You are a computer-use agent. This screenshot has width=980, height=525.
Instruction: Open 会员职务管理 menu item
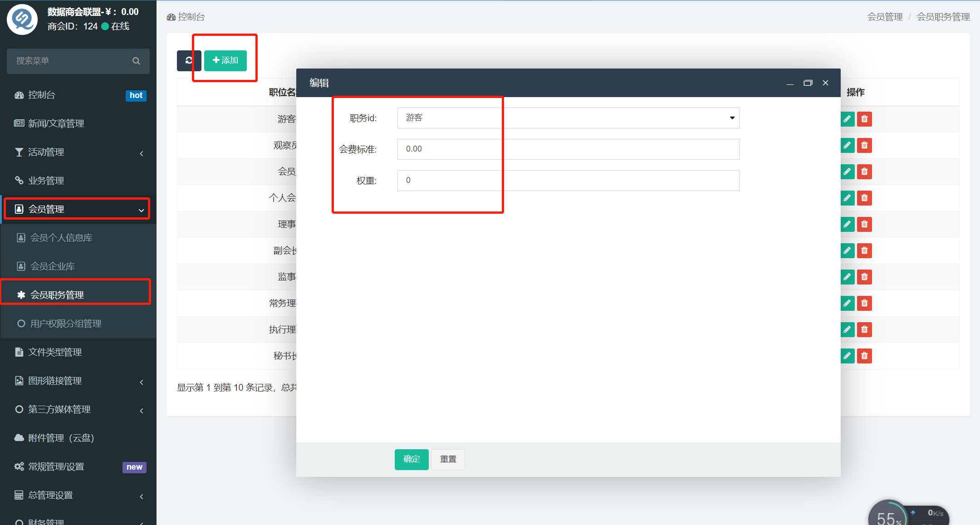[x=57, y=295]
